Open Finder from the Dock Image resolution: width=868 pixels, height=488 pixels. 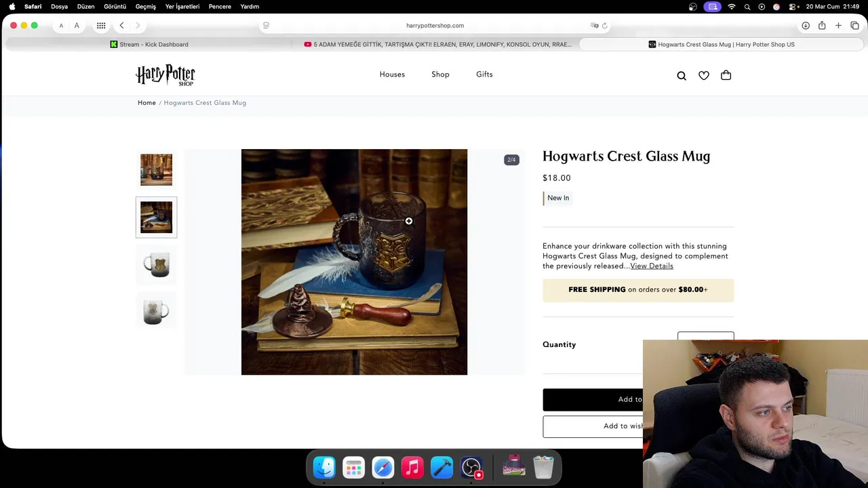(x=324, y=467)
